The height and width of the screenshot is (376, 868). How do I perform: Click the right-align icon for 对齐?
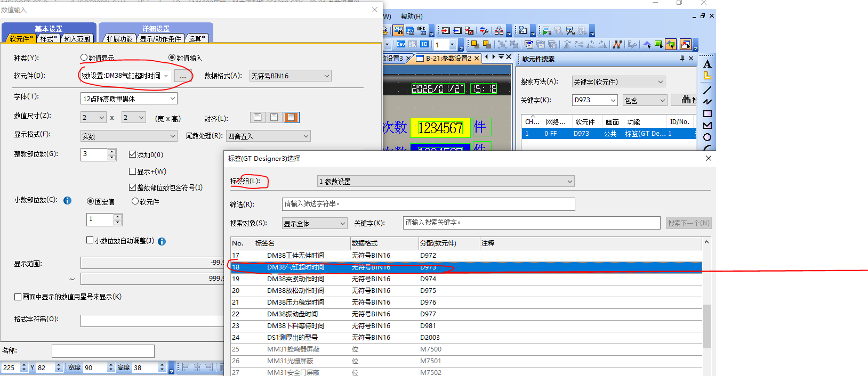click(291, 117)
